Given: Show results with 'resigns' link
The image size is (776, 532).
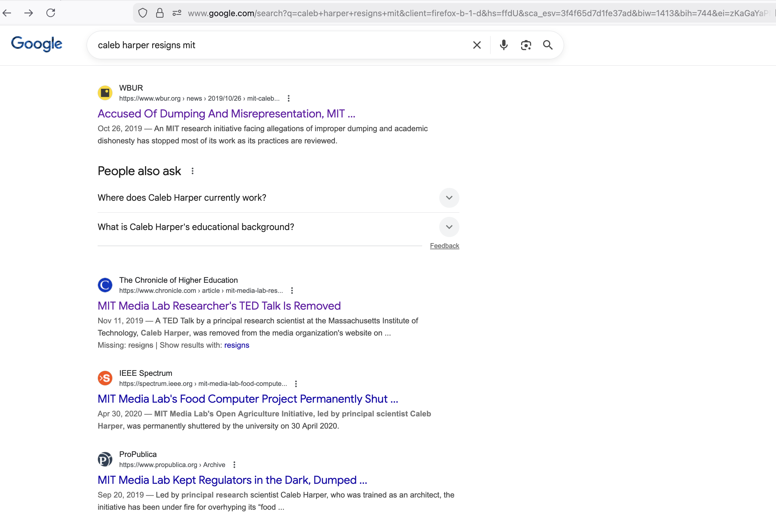Looking at the screenshot, I should 236,345.
